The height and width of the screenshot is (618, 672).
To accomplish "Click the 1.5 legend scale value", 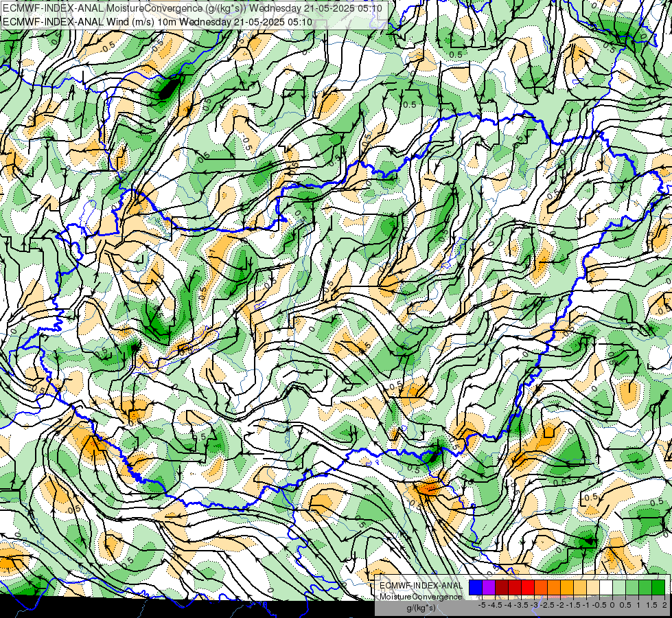I will (651, 605).
